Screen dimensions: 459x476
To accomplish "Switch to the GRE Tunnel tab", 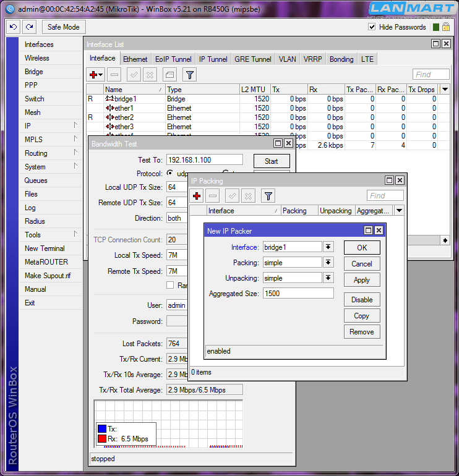I will pyautogui.click(x=253, y=59).
